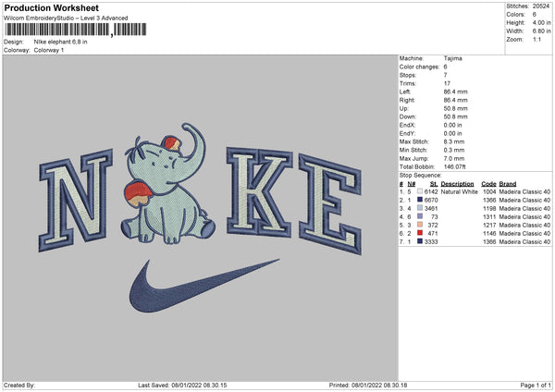Click the Down value '50.8 mm'
The image size is (555, 392).
pyautogui.click(x=455, y=116)
